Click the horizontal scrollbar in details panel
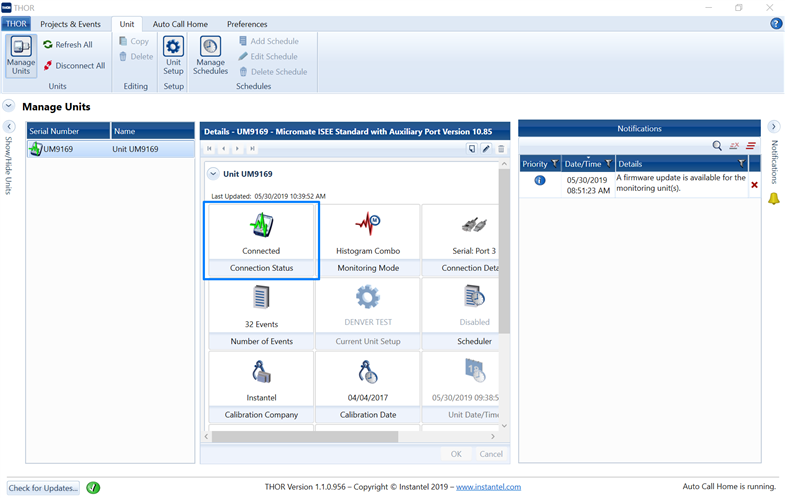Viewport: 785px width, 498px height. pos(305,436)
